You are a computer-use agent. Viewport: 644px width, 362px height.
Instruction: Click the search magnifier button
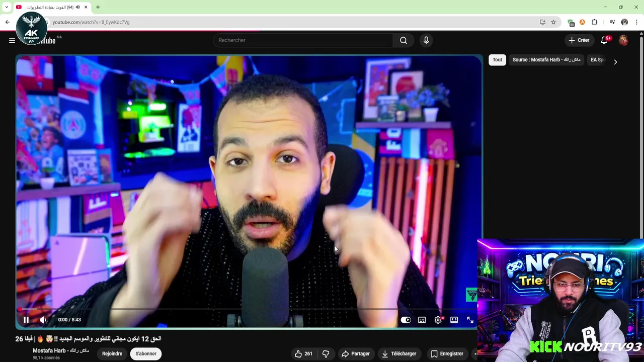point(404,40)
